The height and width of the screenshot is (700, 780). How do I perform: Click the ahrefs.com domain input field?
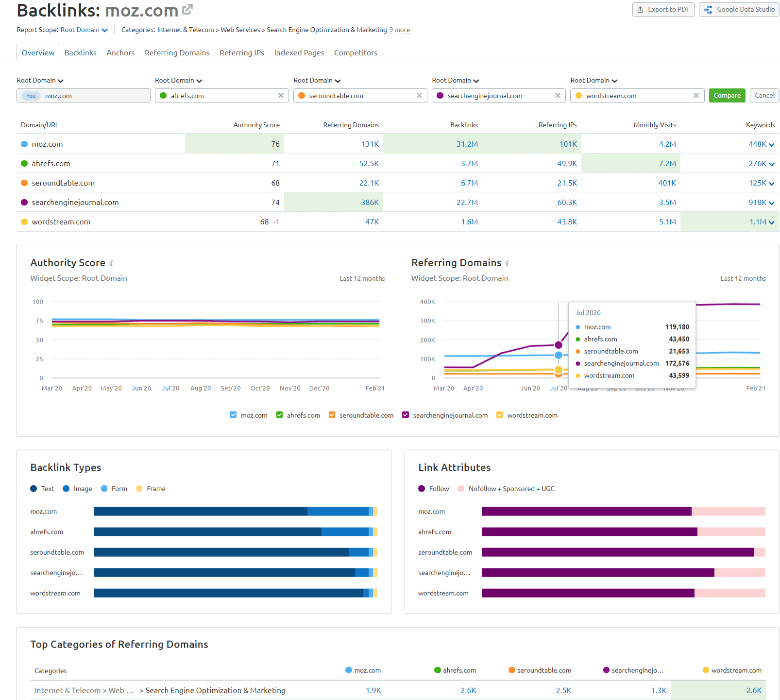(x=222, y=96)
